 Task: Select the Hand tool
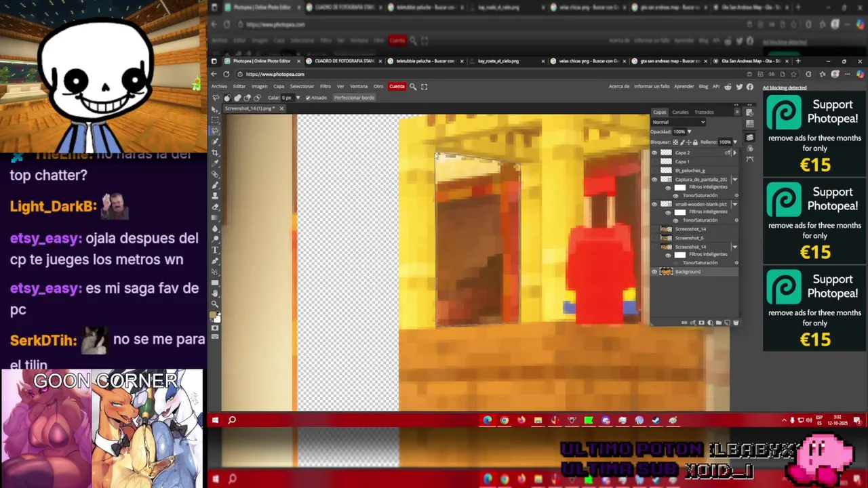(216, 293)
